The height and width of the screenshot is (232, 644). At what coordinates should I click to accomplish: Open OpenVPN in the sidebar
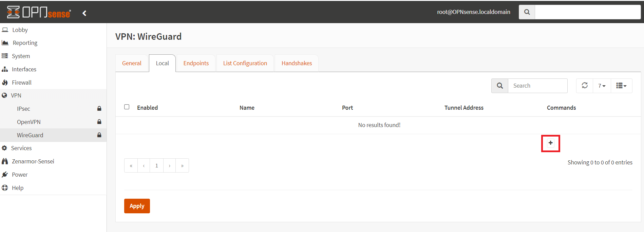(x=29, y=122)
